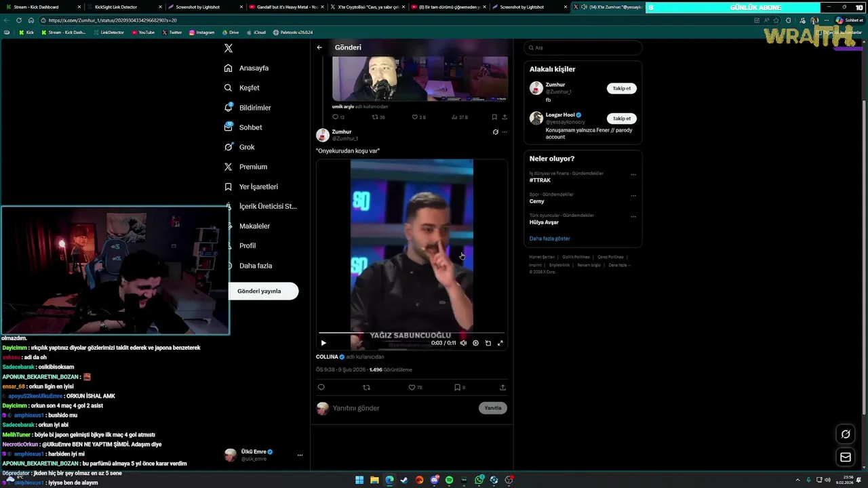Toggle picture-in-picture on video
Image resolution: width=868 pixels, height=488 pixels.
[488, 343]
